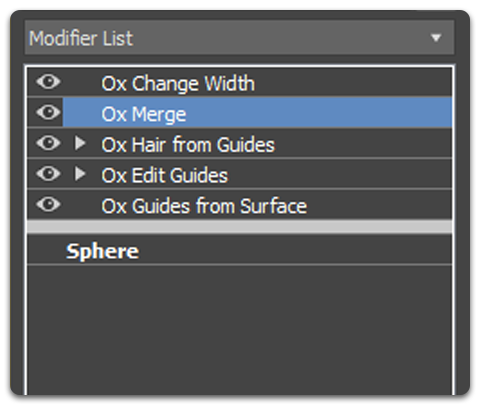
Task: Toggle the eye icon beside Ox Edit Guides
Action: coord(48,174)
